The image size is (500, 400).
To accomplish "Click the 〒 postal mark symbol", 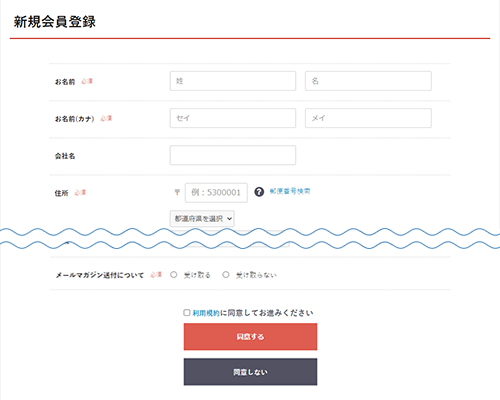I will 177,192.
